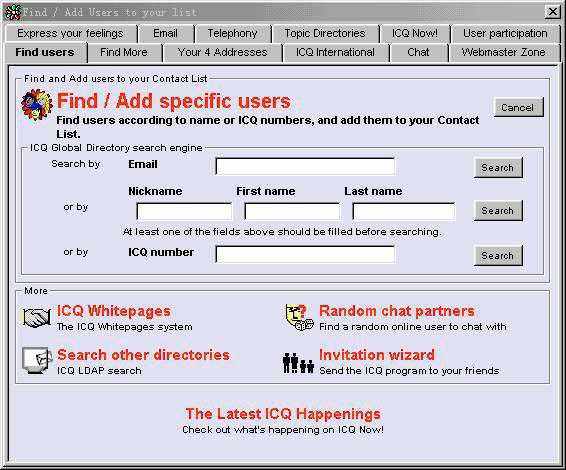Open the Webmaster Zone tab
Viewport: 566px width, 470px height.
point(503,52)
